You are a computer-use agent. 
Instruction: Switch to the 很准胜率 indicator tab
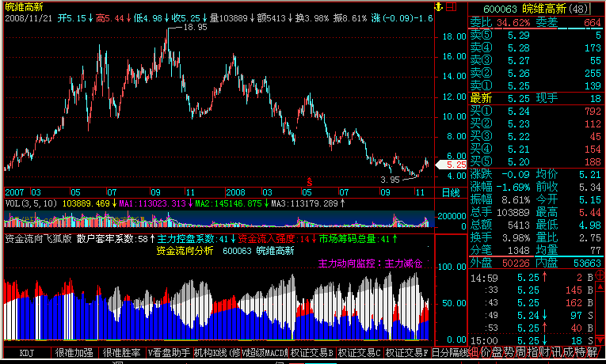point(122,353)
